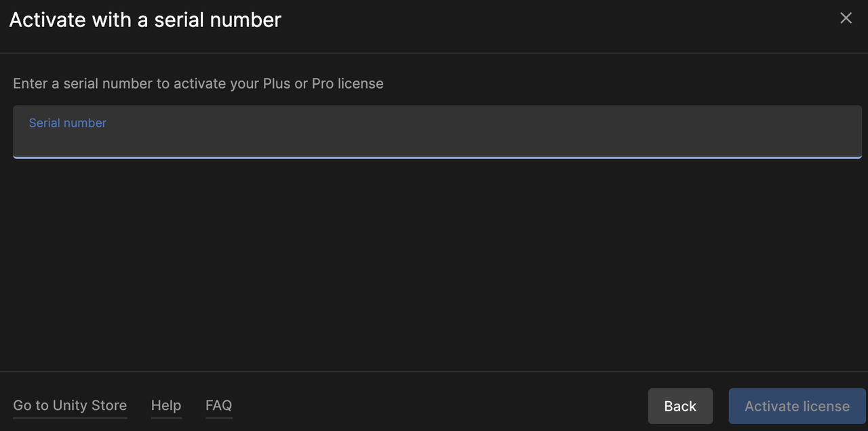The width and height of the screenshot is (868, 431).
Task: Click the blue Serial number field label
Action: (67, 123)
